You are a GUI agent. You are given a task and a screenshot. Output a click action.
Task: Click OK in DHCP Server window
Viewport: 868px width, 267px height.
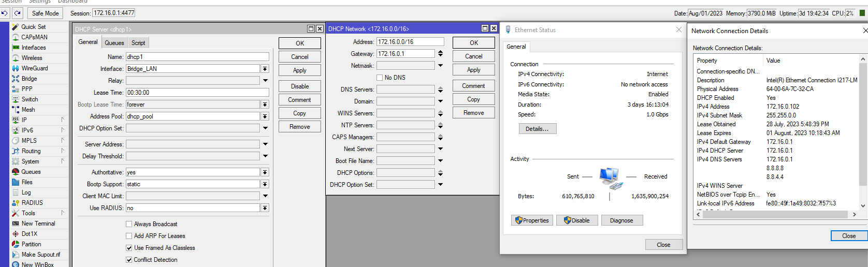tap(300, 43)
